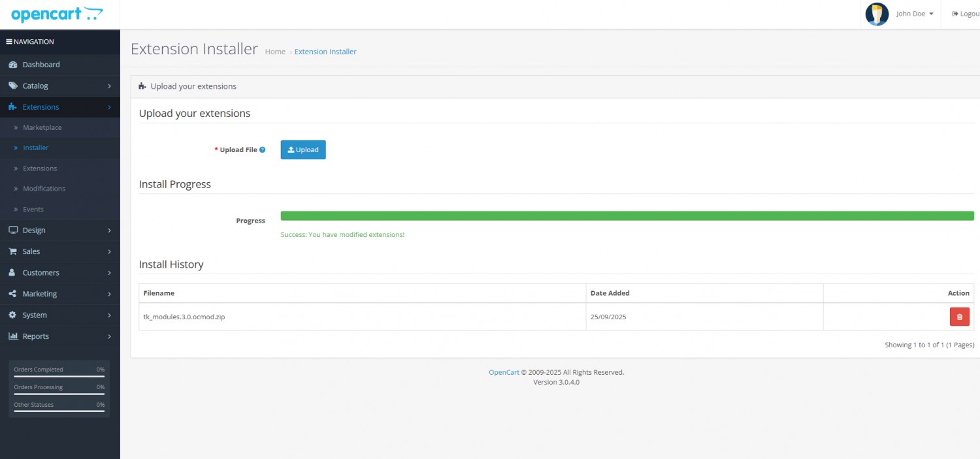Open the John Doe user dropdown

click(x=914, y=14)
